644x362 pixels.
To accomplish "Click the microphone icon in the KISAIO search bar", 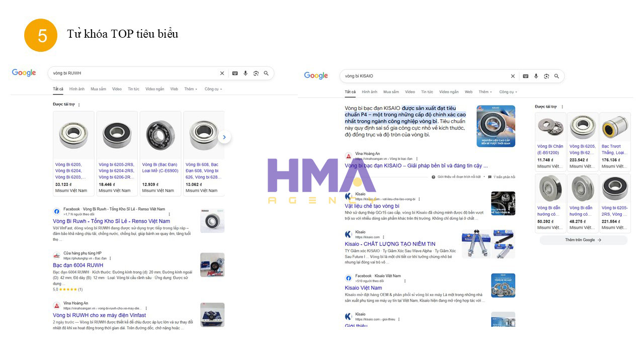I will point(535,76).
